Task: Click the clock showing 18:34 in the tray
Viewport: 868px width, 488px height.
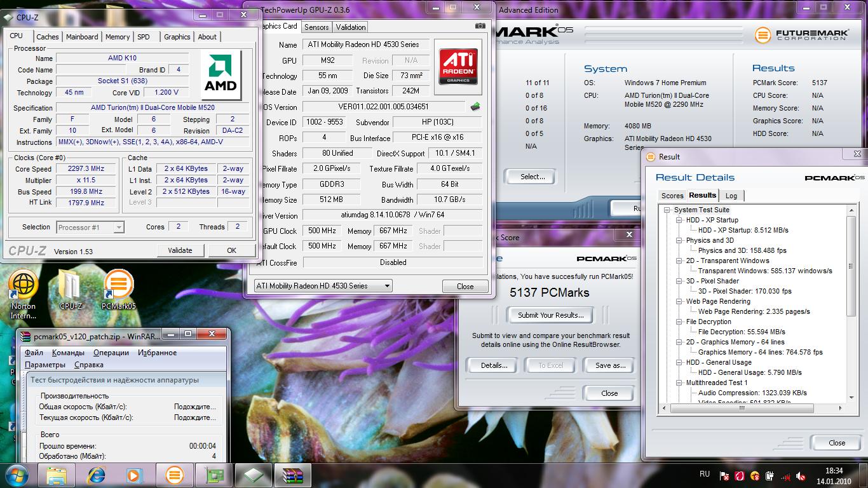Action: (834, 471)
